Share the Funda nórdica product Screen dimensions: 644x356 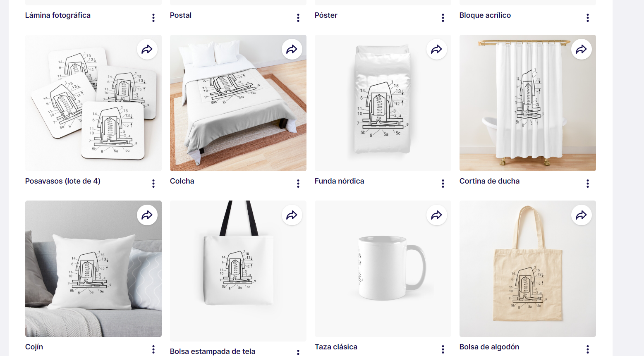click(437, 50)
